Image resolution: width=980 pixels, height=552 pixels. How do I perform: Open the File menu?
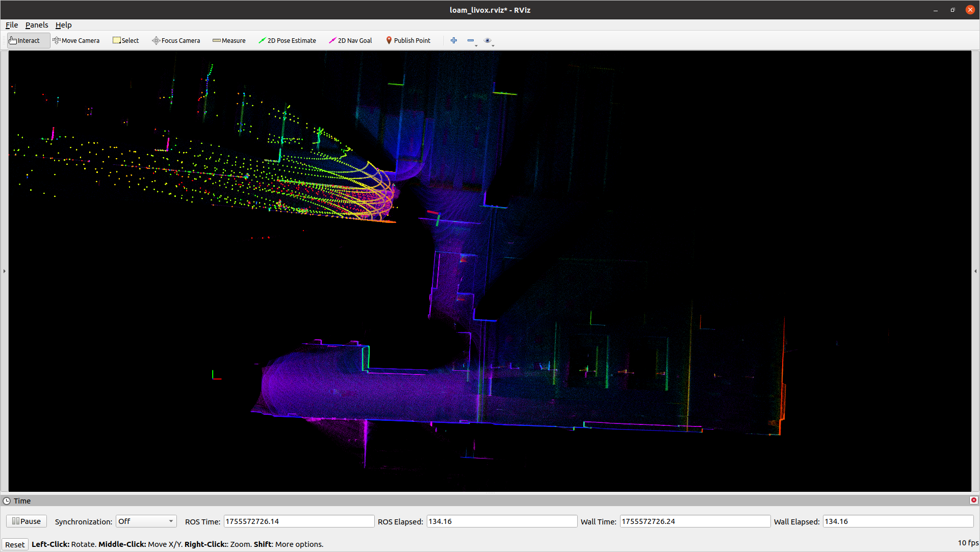[12, 24]
